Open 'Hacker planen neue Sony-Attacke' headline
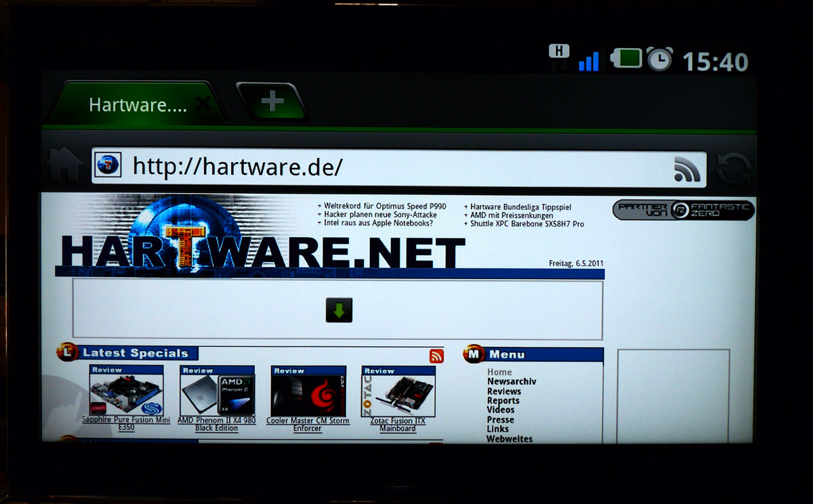This screenshot has width=813, height=504. click(380, 215)
